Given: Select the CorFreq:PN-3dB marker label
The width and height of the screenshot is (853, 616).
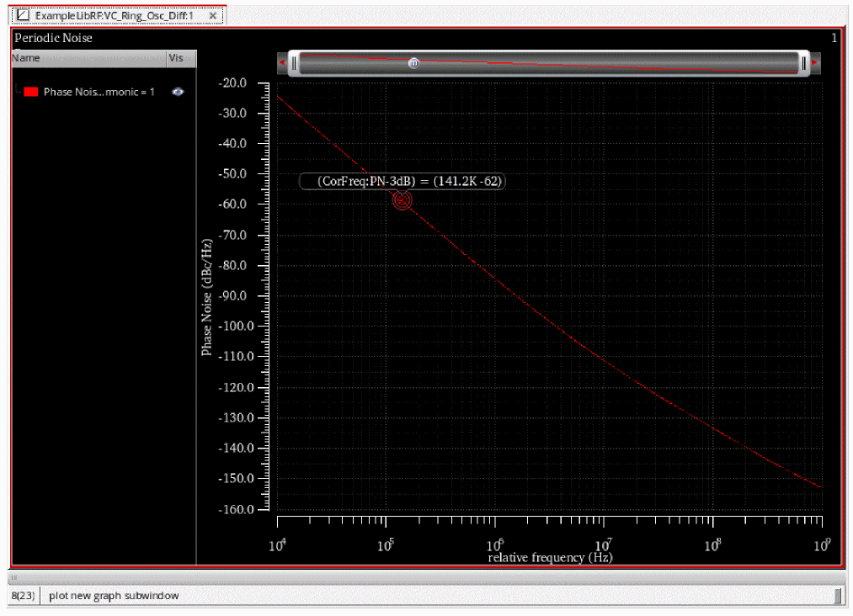Looking at the screenshot, I should 403,181.
